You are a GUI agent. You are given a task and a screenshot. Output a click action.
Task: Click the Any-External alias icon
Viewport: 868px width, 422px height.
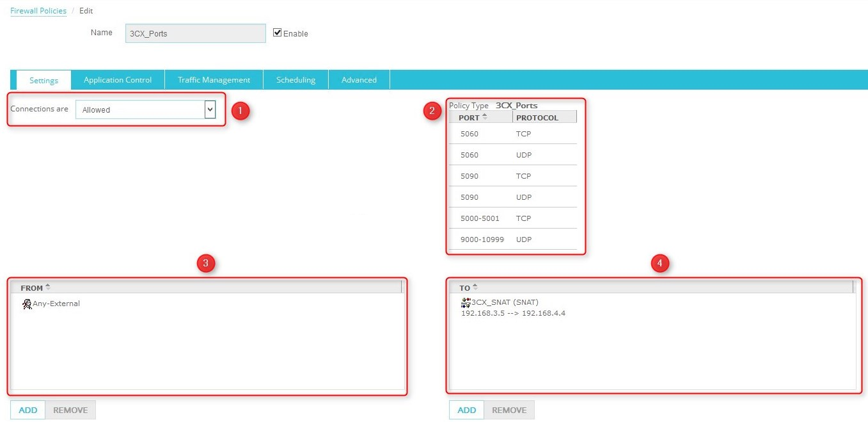27,304
